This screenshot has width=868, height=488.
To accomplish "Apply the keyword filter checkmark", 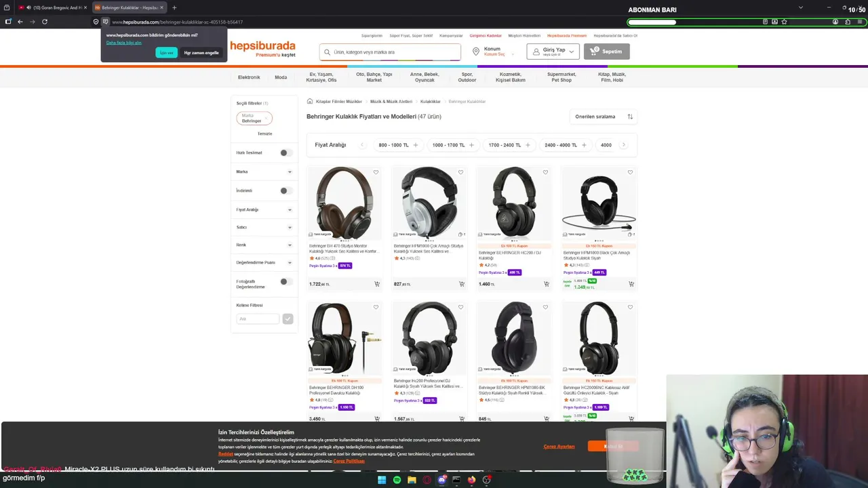I will point(288,319).
